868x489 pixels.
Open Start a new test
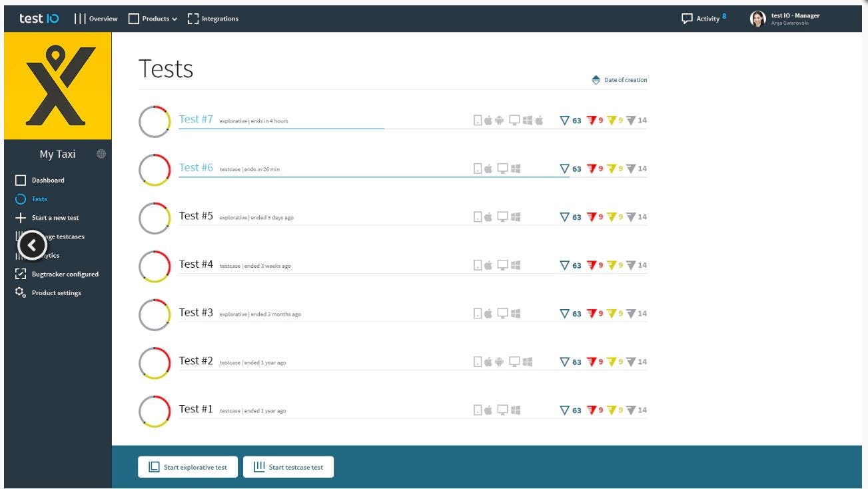coord(55,217)
